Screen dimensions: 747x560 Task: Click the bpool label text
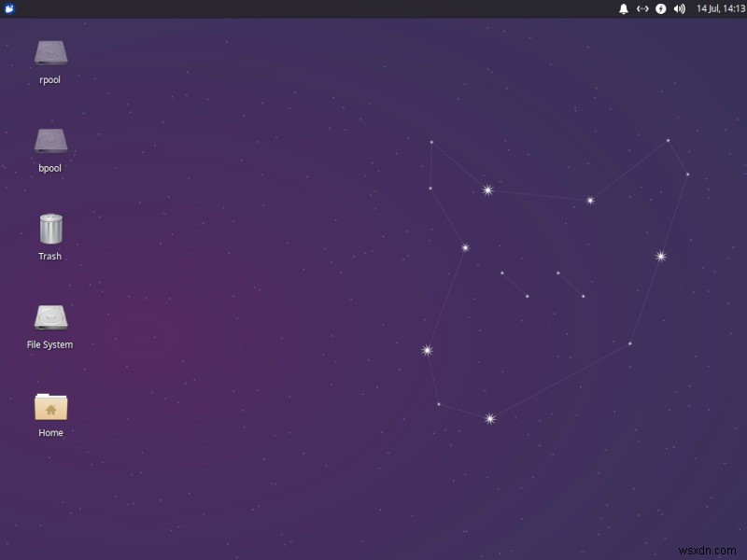(49, 168)
